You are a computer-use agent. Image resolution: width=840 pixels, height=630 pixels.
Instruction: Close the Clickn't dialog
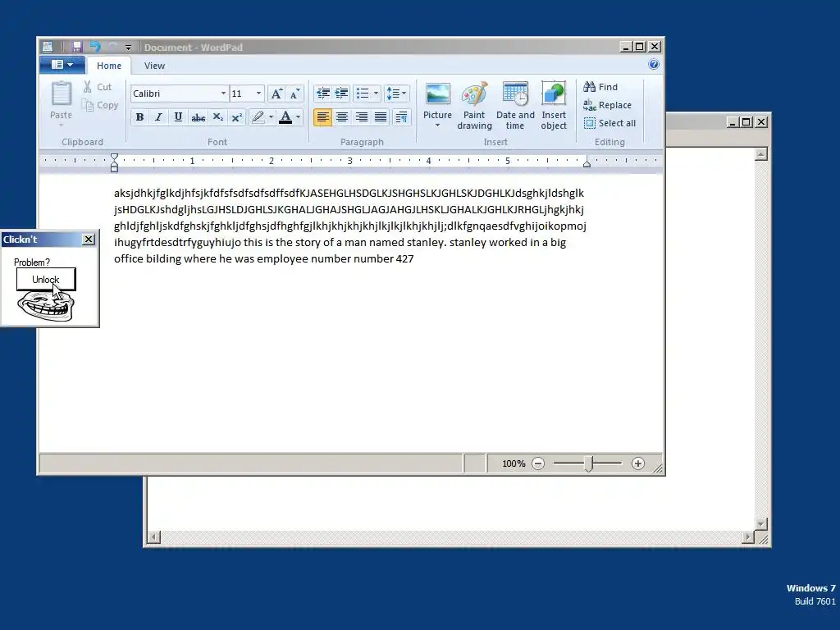pos(89,240)
